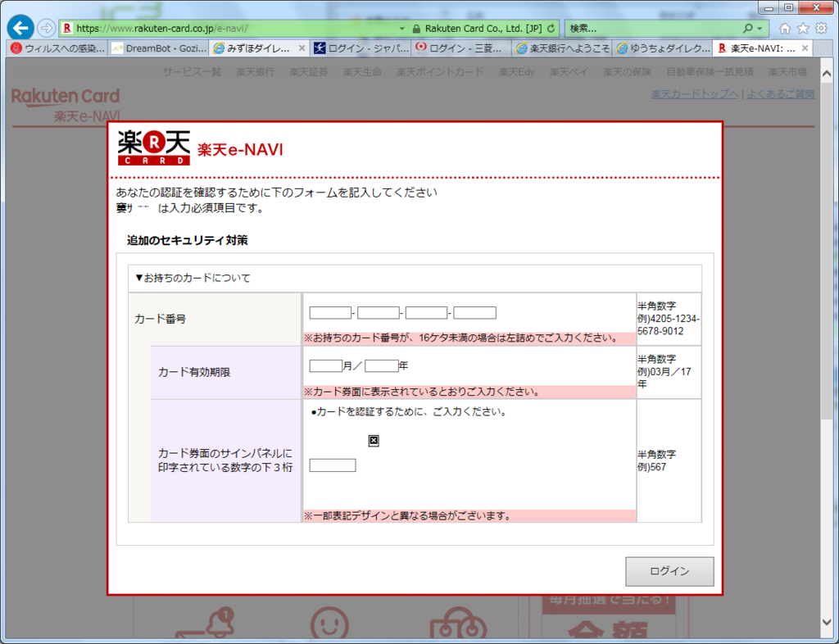The image size is (839, 644).
Task: Click the page scrollbar up arrow
Action: coord(826,73)
